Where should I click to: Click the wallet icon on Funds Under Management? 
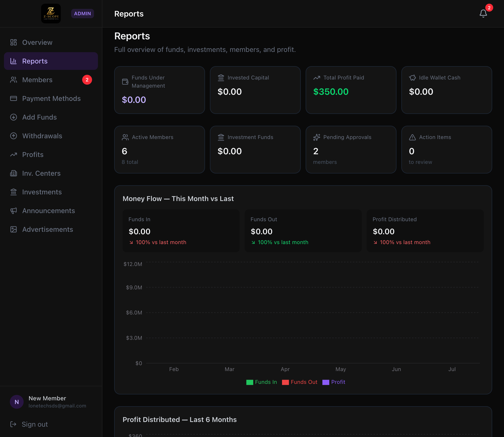click(125, 82)
